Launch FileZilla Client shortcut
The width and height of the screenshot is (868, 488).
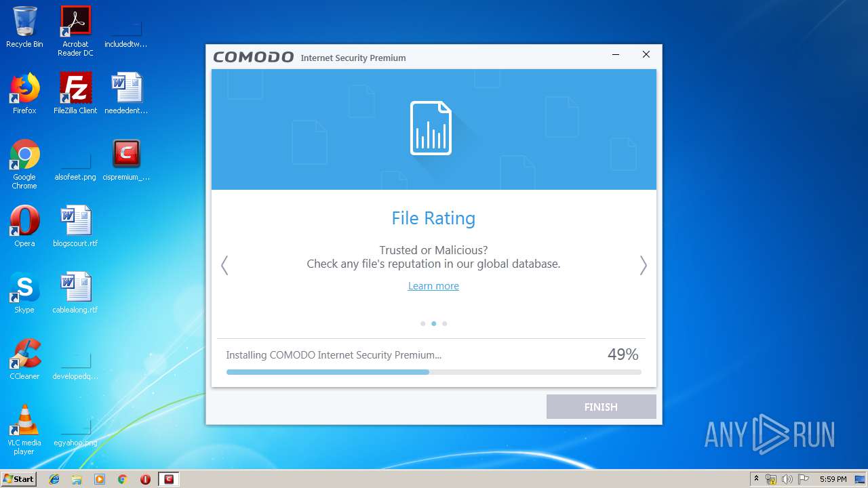pyautogui.click(x=75, y=94)
